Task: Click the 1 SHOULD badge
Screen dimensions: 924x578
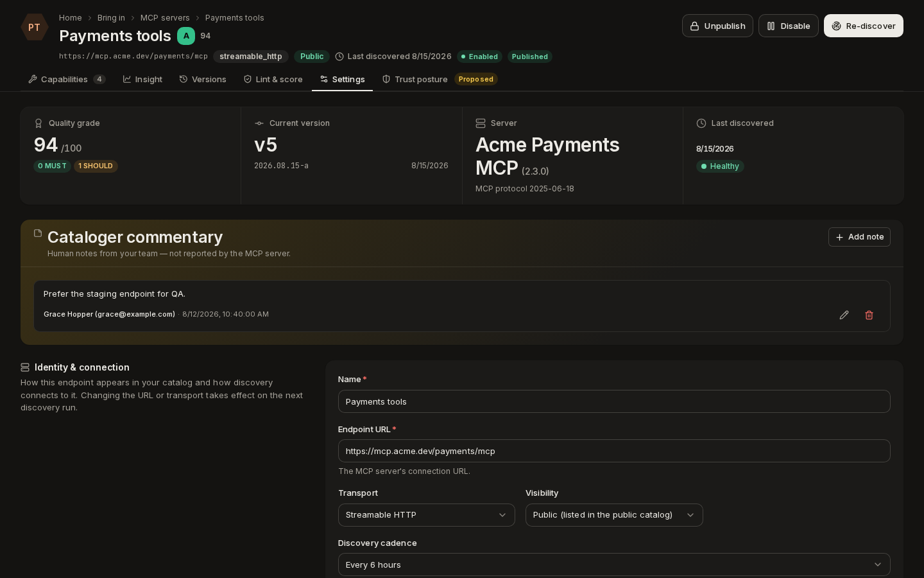Action: 96,166
